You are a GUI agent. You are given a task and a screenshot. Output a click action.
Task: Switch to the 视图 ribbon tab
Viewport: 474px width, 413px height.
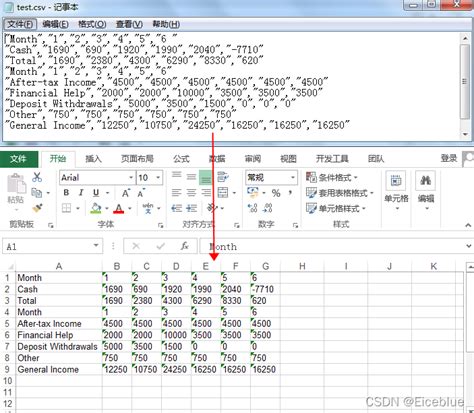(x=288, y=159)
